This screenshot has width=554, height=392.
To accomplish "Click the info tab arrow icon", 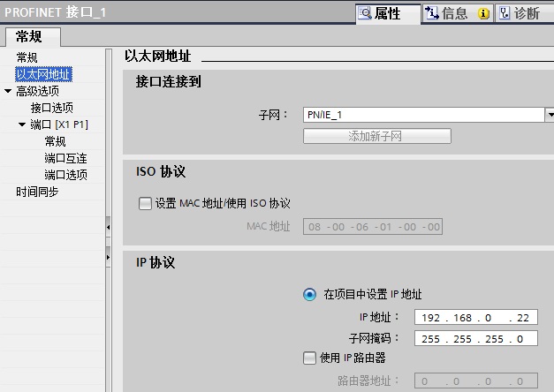I will (x=432, y=13).
